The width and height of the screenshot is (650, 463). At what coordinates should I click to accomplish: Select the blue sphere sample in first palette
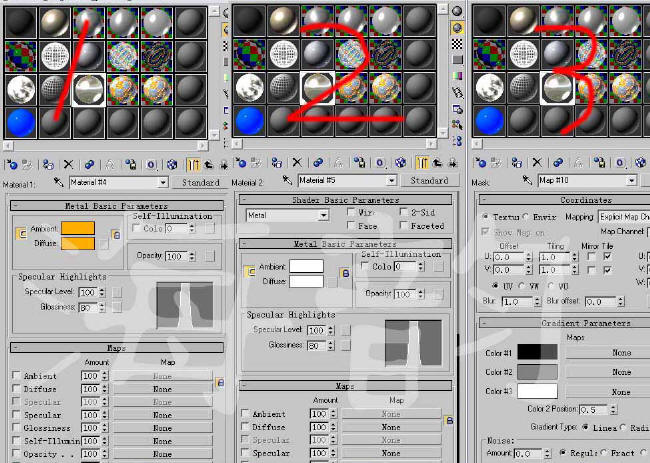(x=19, y=121)
